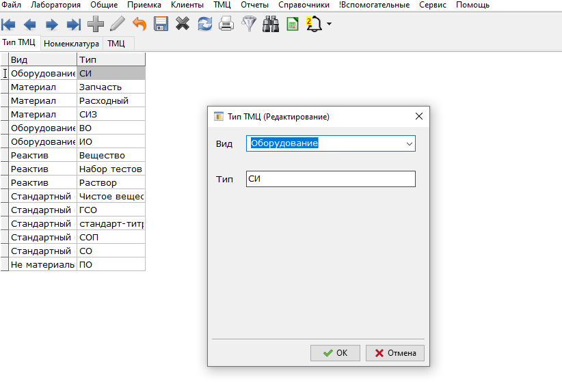Viewport: 562px width, 392px height.
Task: Open the Помощь menu
Action: pyautogui.click(x=472, y=5)
